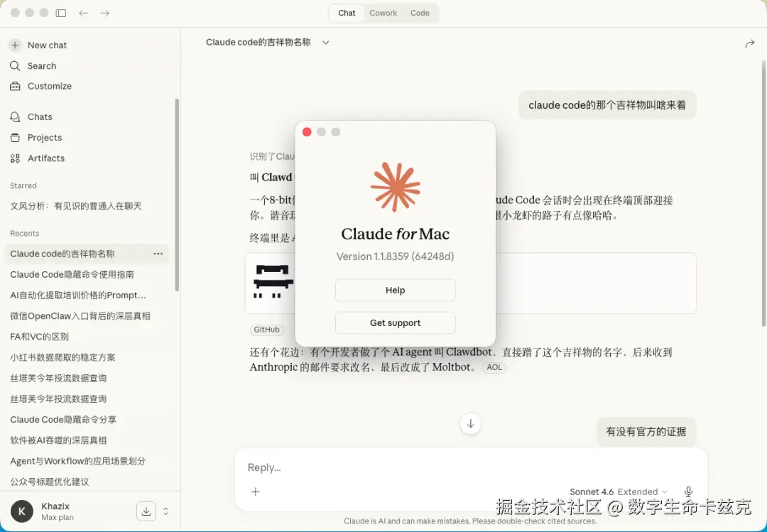Click the Get support button

click(396, 323)
